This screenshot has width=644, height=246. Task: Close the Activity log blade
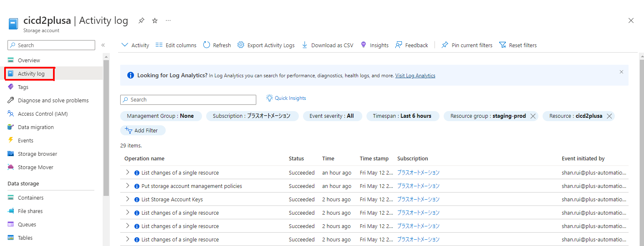(x=631, y=20)
